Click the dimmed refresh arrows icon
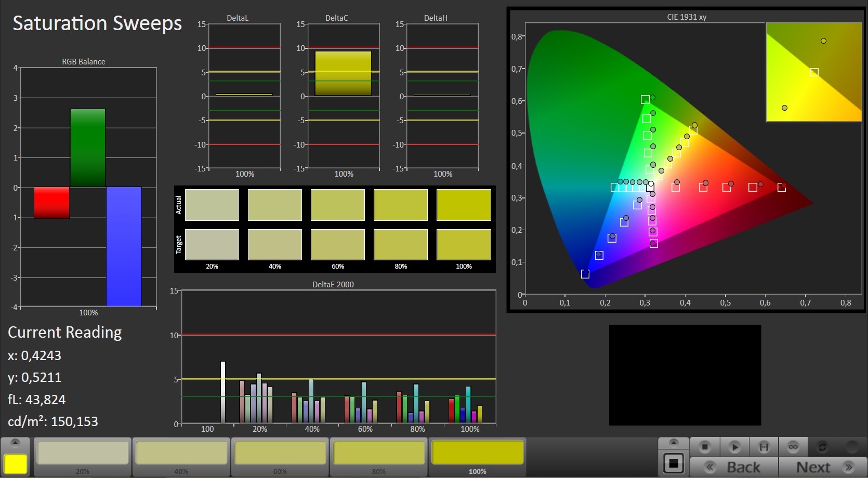This screenshot has height=478, width=868. [822, 447]
